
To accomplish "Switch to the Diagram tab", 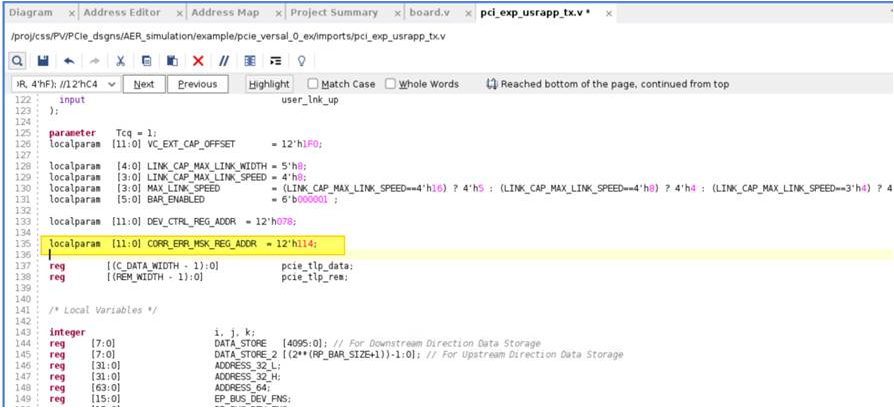I will [30, 13].
